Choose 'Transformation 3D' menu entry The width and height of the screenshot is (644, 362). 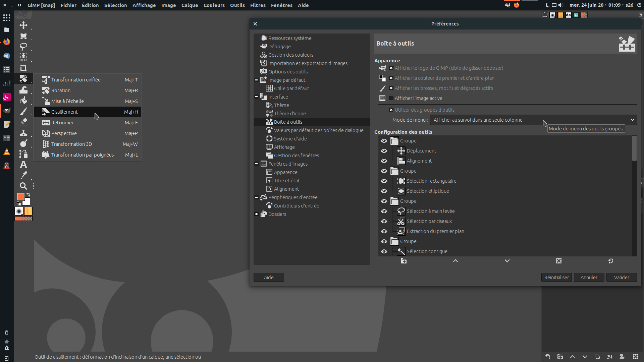pos(88,144)
